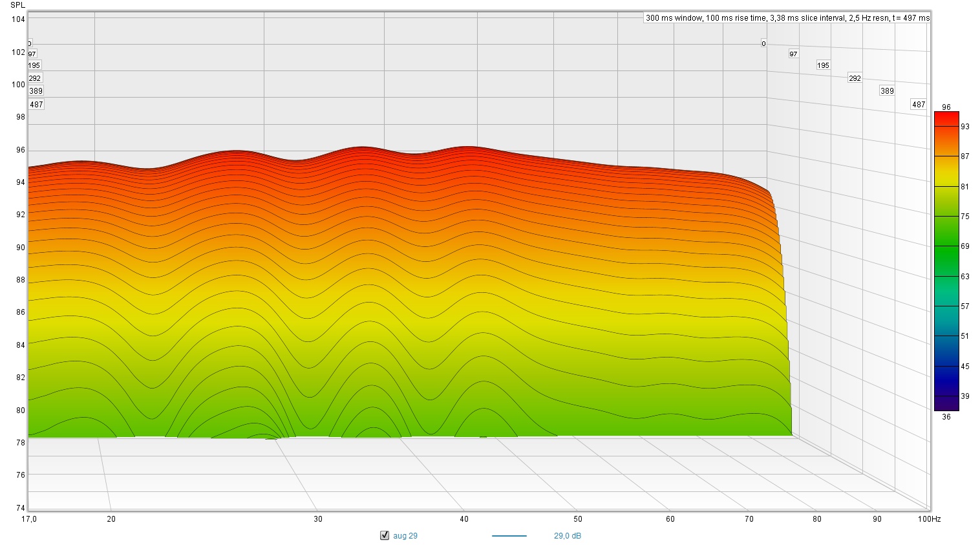Select the aug 29 legend label
Screen dimensions: 980x545
pyautogui.click(x=405, y=536)
